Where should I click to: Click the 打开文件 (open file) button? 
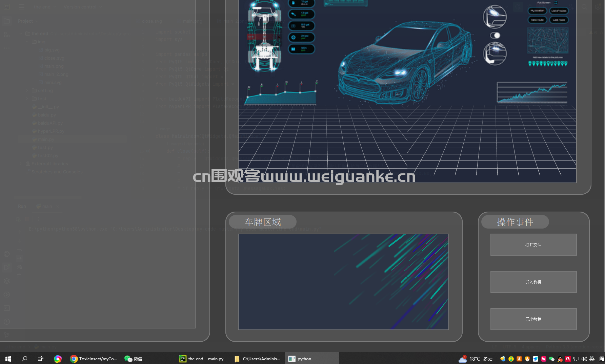coord(533,244)
